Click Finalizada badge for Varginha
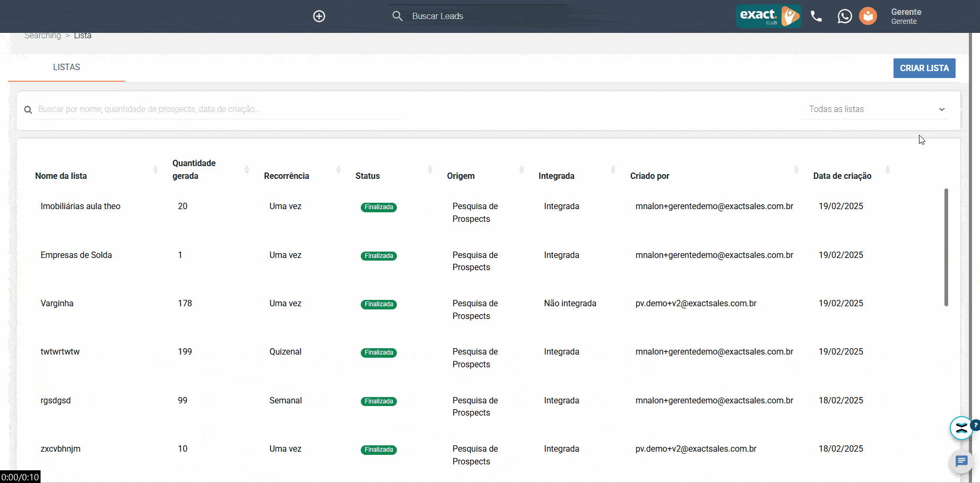This screenshot has height=483, width=980. tap(379, 304)
